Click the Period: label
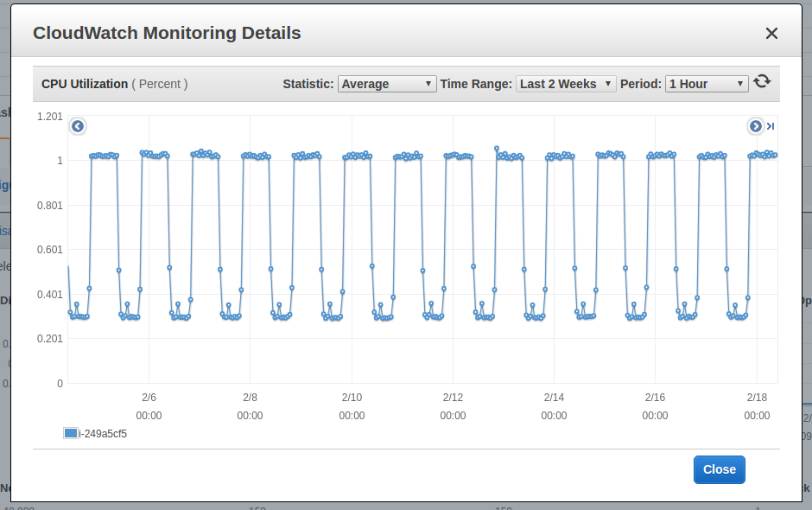The width and height of the screenshot is (812, 510). point(641,84)
